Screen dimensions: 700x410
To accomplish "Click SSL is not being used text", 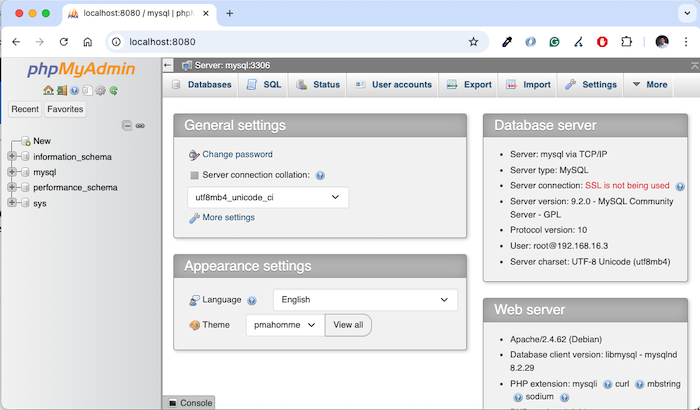I will (627, 186).
